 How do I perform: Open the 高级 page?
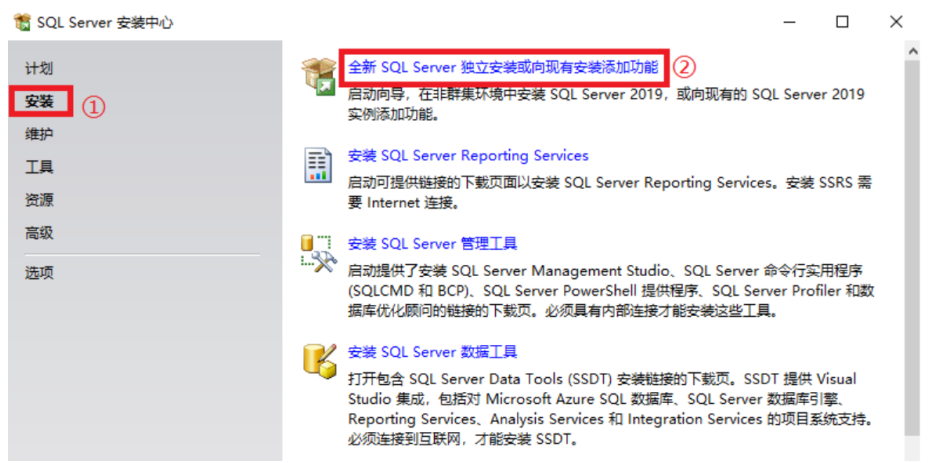tap(39, 233)
